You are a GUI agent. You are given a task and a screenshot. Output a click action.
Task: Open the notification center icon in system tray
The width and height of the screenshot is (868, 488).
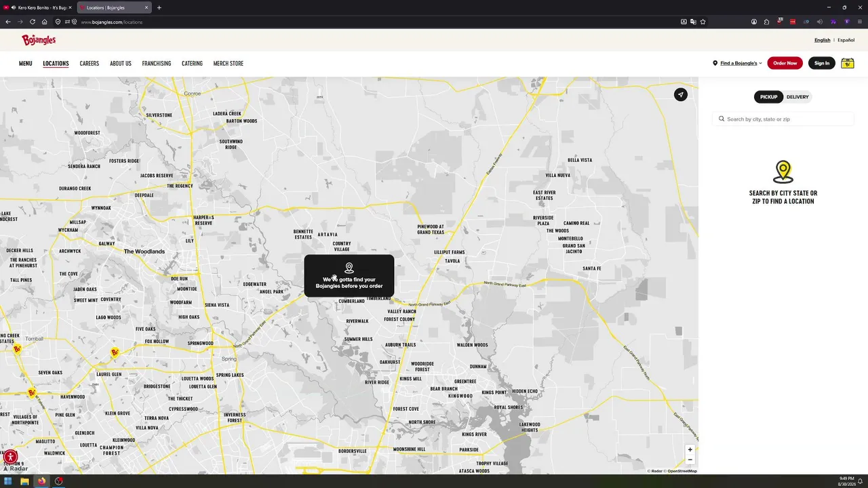pos(860,481)
